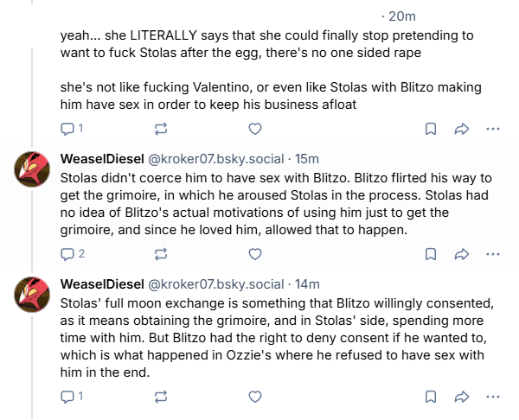Bookmark WeaselDiesel's 15m post
This screenshot has height=420, width=519.
click(430, 254)
